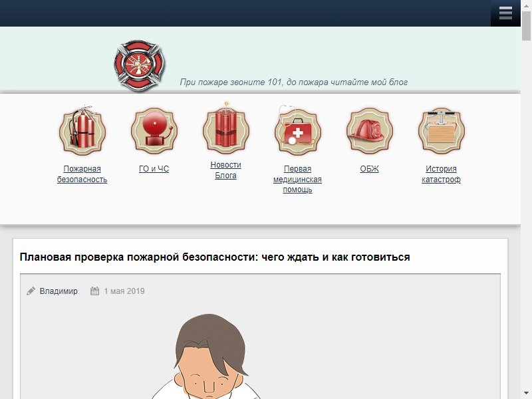Go to the ГО и ЧС section
Viewport: 532px width, 399px height.
tap(154, 169)
